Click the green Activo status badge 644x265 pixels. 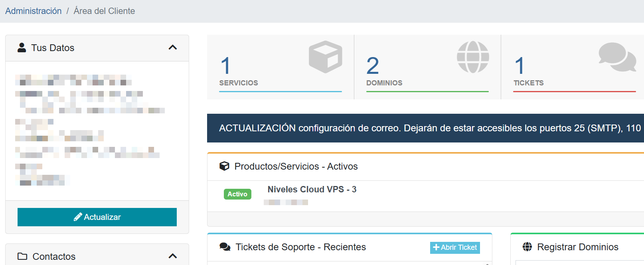point(237,194)
